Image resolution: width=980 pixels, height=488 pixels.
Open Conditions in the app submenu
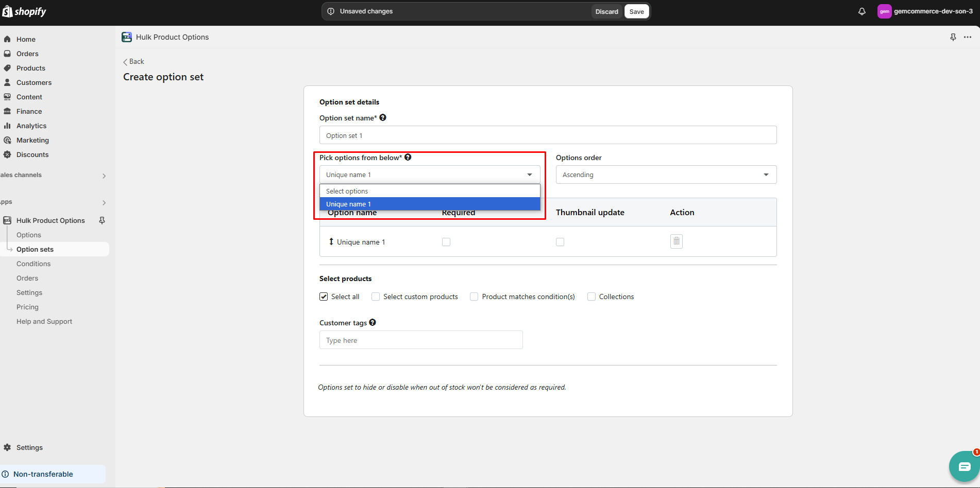click(33, 264)
